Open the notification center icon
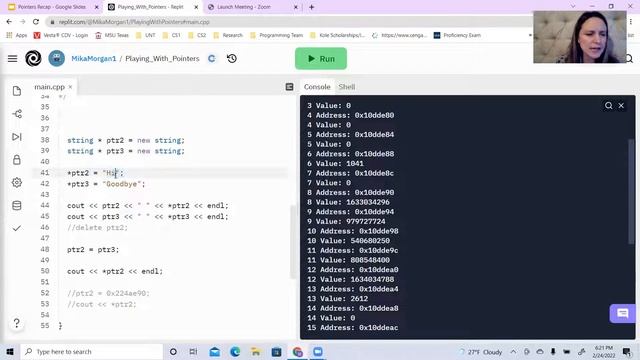 point(627,352)
